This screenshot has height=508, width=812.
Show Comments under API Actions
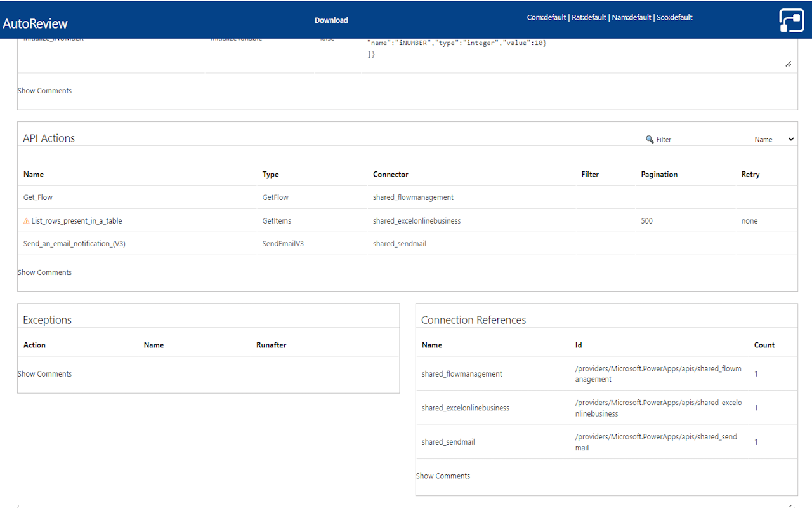point(44,272)
